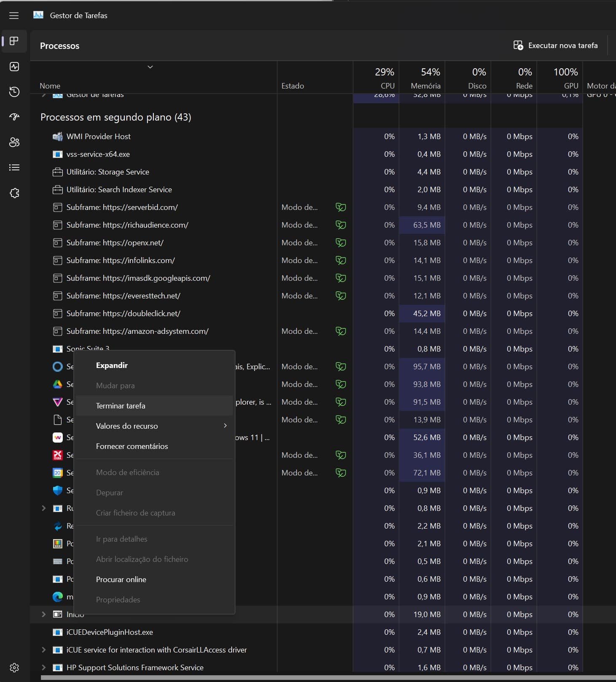
Task: Click efficiency leaf icon for amazon-adsystem.com subframe
Action: tap(340, 331)
